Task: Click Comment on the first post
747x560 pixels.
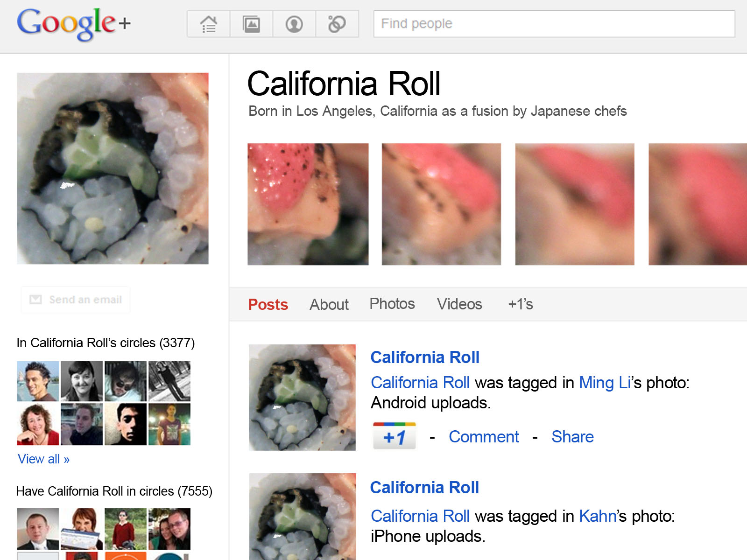Action: [484, 437]
